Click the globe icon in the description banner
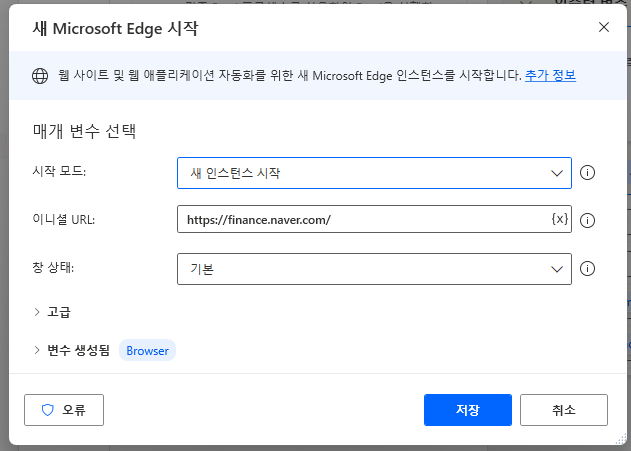This screenshot has width=631, height=451. [40, 76]
